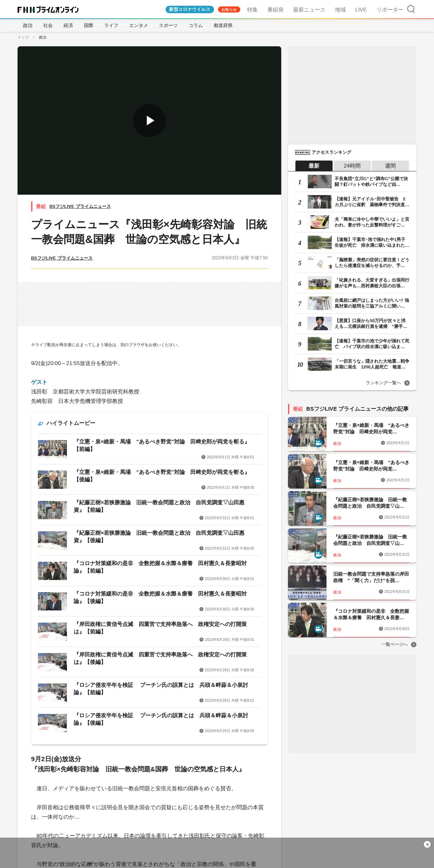
Task: Open 新型コロナウイルス header badge
Action: [x=190, y=9]
